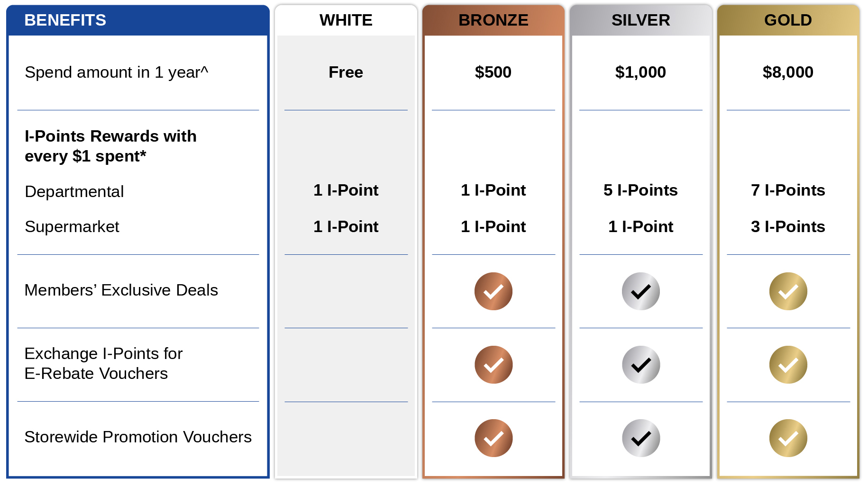Screen dimensions: 868x485
Task: Click the "Storewide Promotion Vouchers" benefit label
Action: click(x=138, y=437)
